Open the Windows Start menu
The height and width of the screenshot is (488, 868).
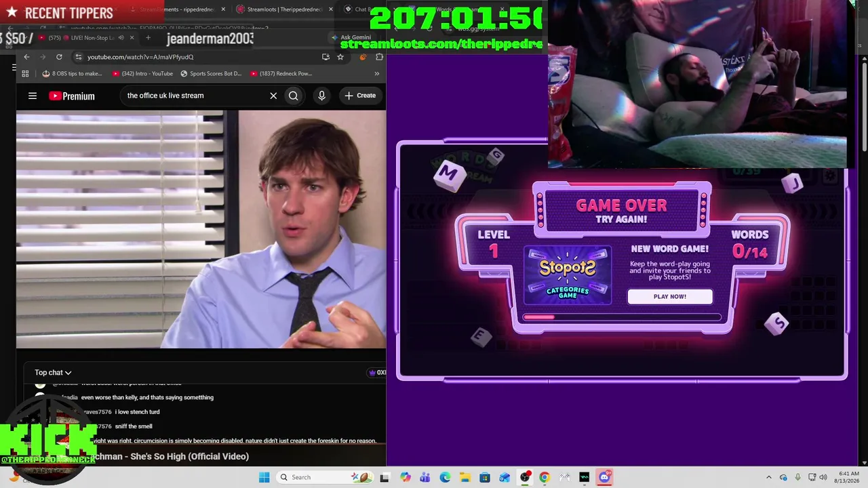pos(264,477)
